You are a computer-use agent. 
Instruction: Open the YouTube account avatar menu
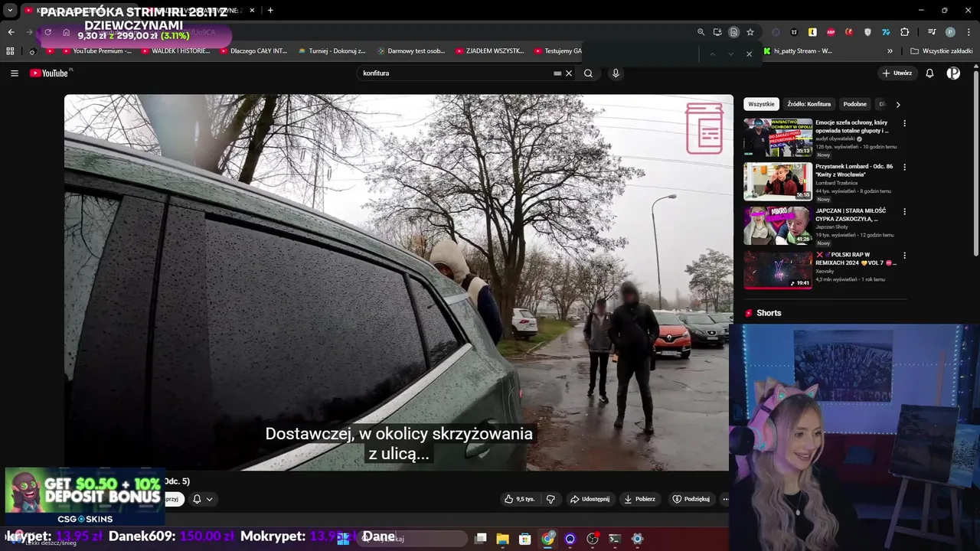(x=953, y=73)
